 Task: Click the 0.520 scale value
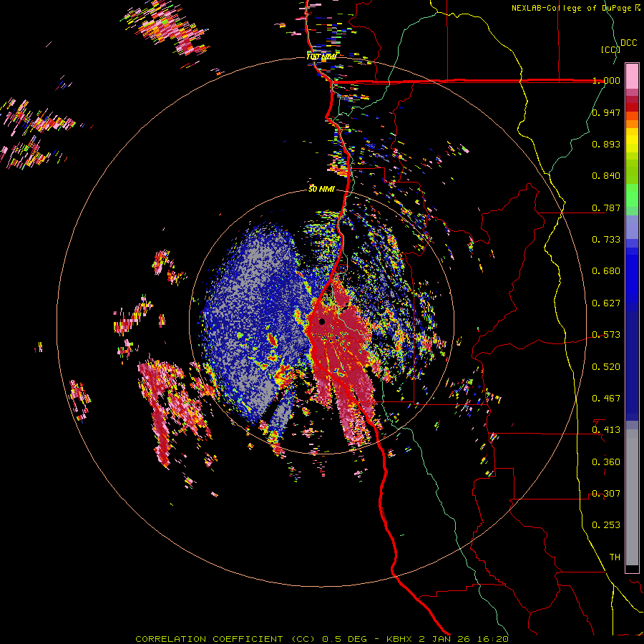coord(606,367)
